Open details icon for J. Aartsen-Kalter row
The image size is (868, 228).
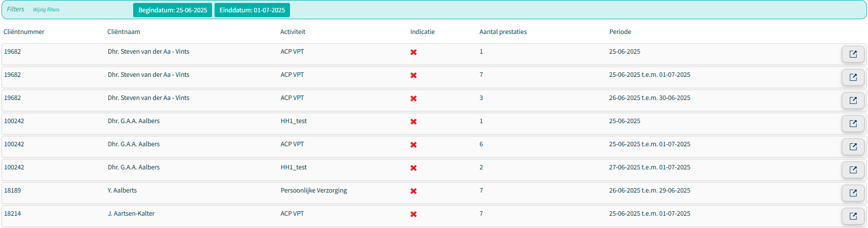853,216
